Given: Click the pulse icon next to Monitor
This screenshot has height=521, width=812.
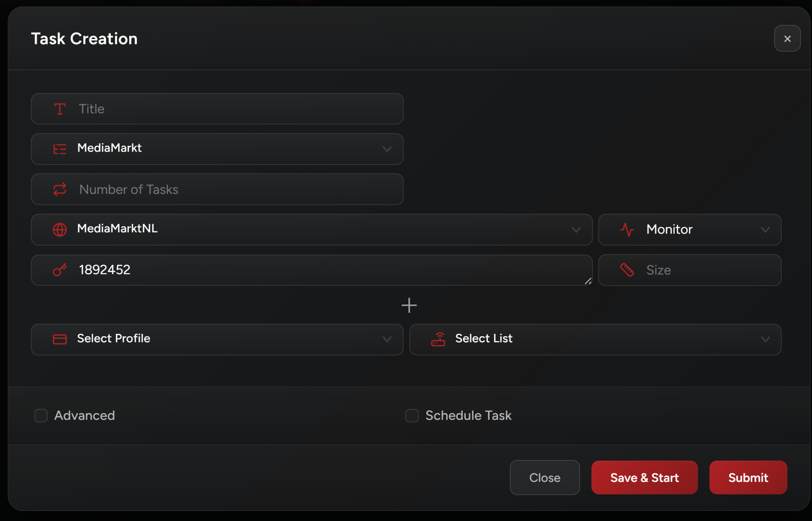Looking at the screenshot, I should (627, 230).
